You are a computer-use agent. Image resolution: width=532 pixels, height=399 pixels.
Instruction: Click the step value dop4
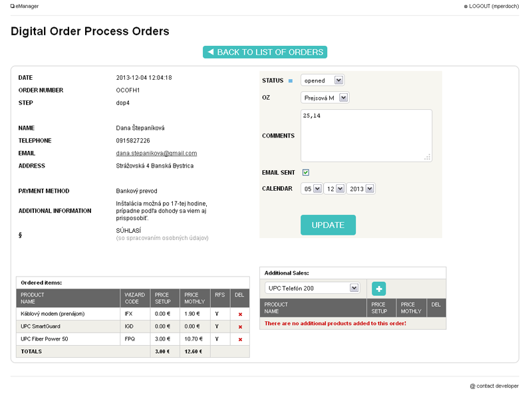click(x=123, y=103)
